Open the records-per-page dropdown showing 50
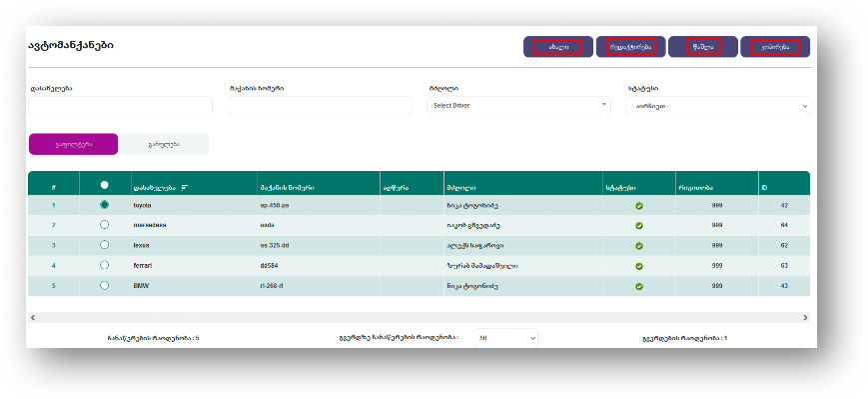The height and width of the screenshot is (399, 868). 505,337
